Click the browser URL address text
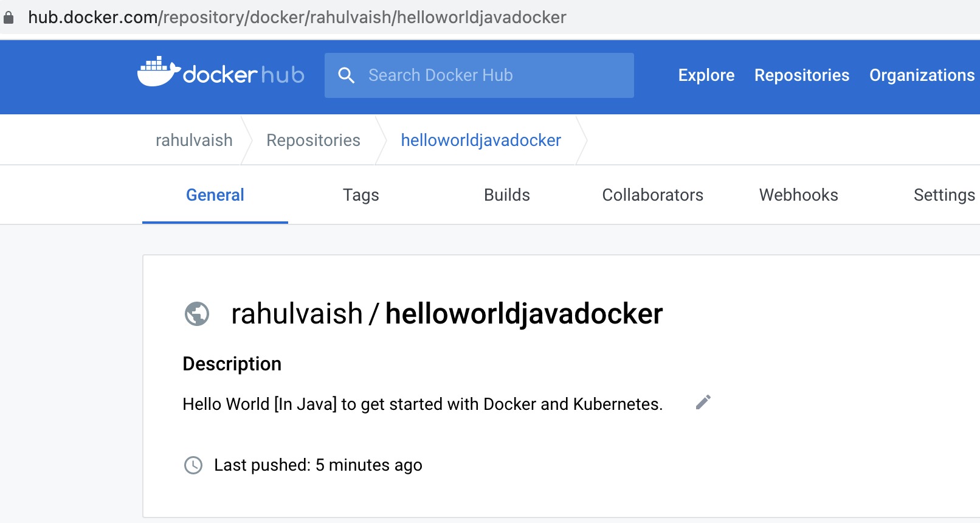The width and height of the screenshot is (980, 523). pos(297,18)
